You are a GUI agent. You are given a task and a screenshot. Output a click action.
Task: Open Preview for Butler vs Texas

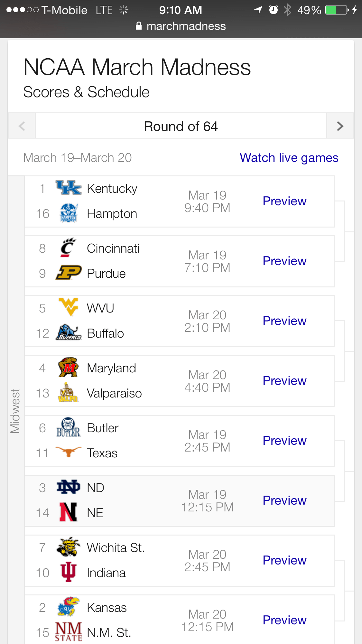pos(284,441)
